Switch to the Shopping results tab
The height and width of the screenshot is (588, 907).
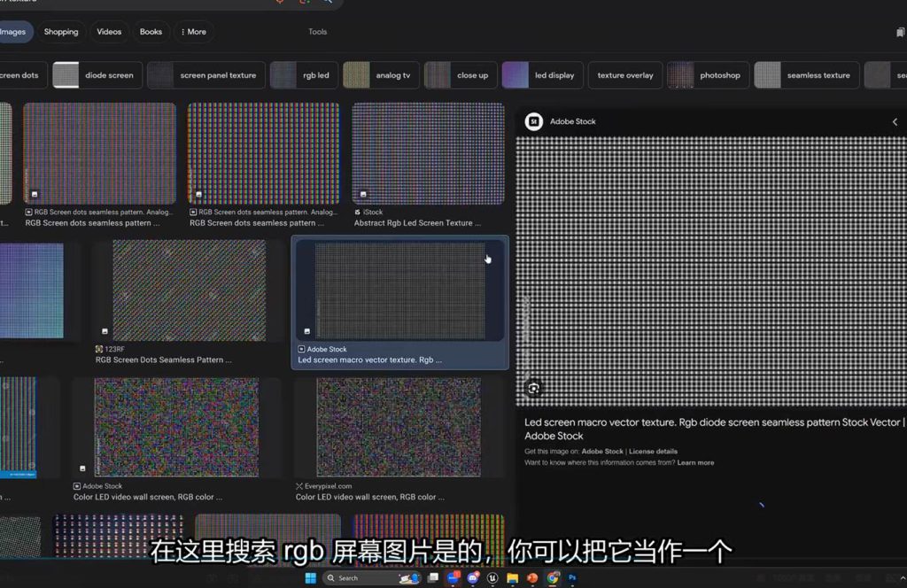click(61, 32)
